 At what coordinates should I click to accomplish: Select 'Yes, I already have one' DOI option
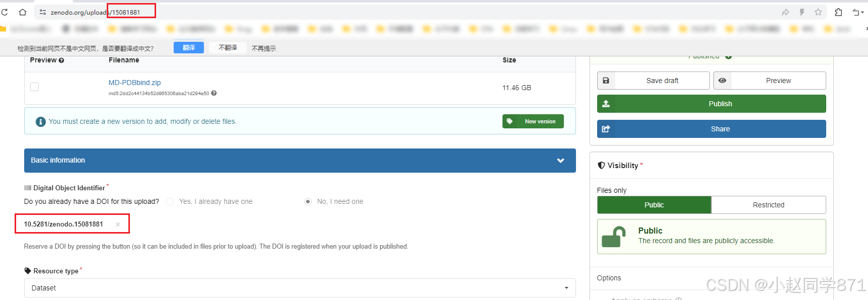point(170,202)
